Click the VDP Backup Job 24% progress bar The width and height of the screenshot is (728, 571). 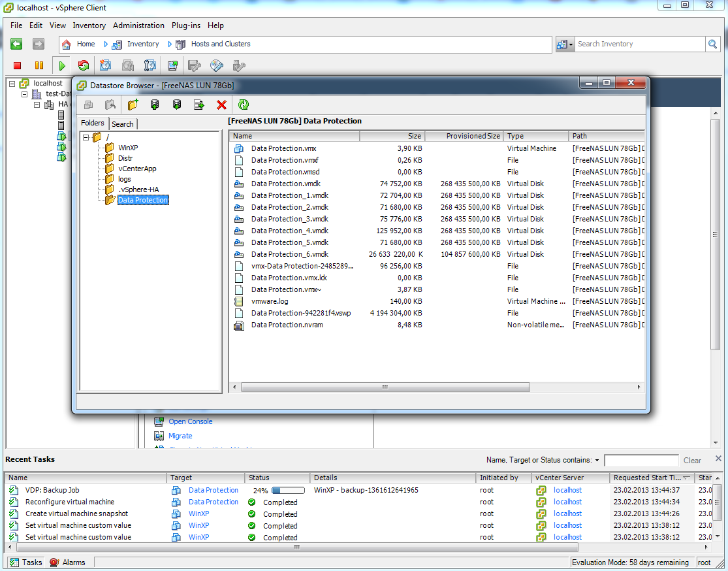pos(288,490)
